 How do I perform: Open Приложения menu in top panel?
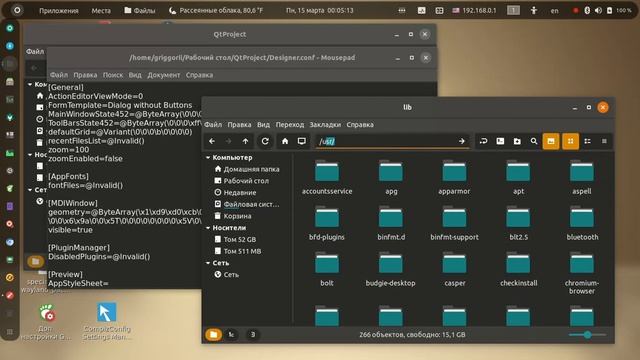pyautogui.click(x=59, y=11)
